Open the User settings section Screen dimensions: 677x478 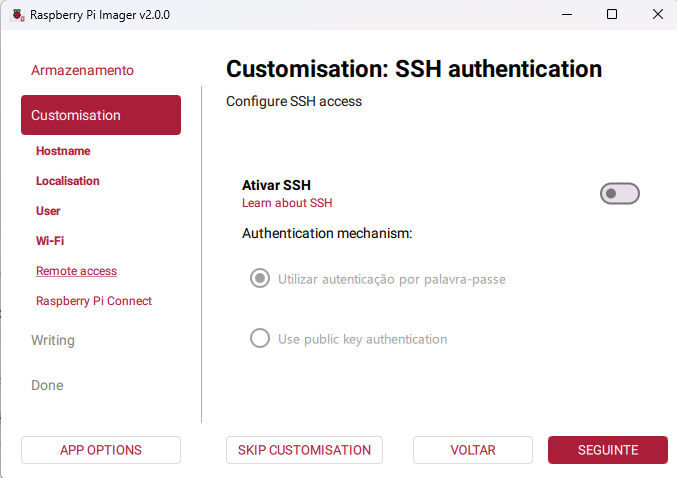(48, 211)
